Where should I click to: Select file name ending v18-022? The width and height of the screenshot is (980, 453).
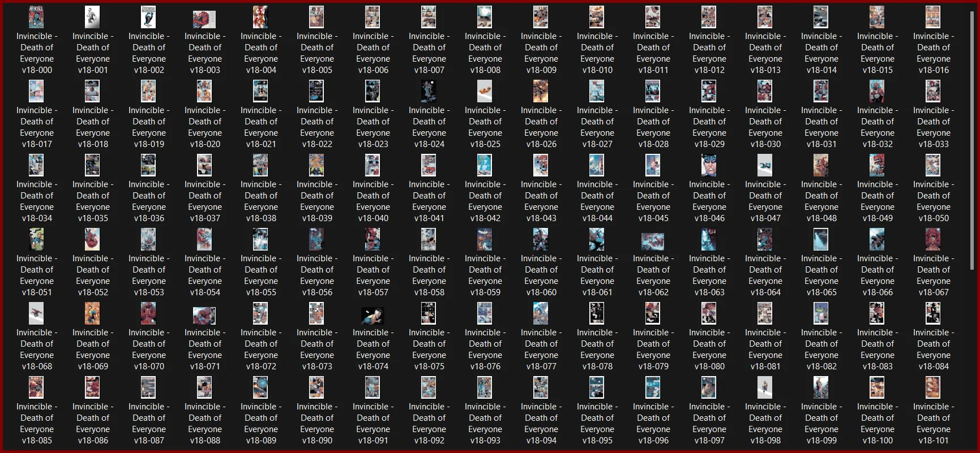click(317, 127)
